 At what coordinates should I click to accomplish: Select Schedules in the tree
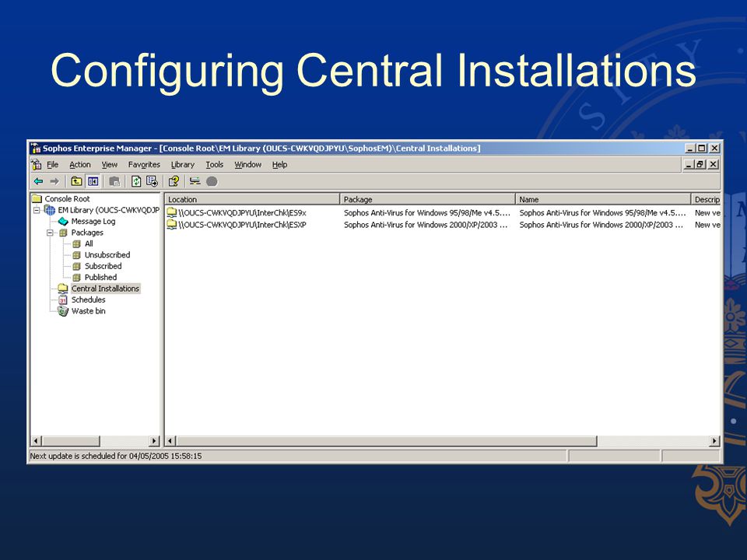point(89,299)
